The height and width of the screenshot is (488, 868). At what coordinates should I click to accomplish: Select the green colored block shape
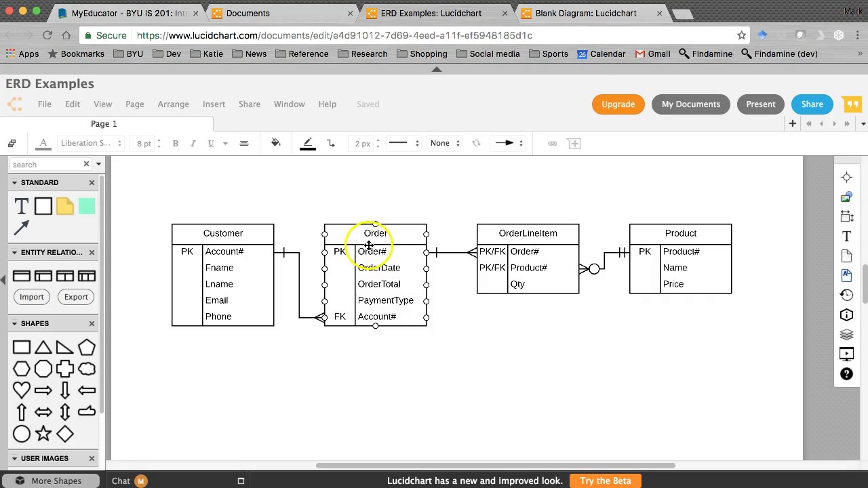[x=87, y=206]
